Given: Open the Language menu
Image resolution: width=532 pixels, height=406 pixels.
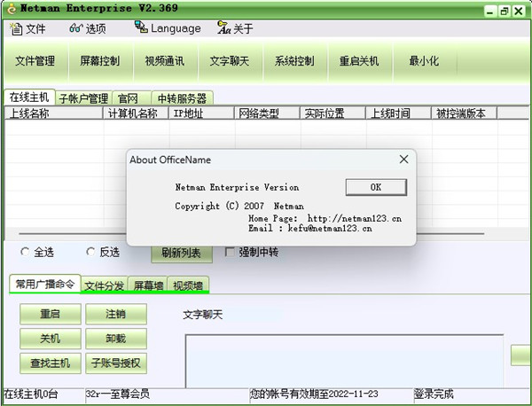Looking at the screenshot, I should [168, 28].
